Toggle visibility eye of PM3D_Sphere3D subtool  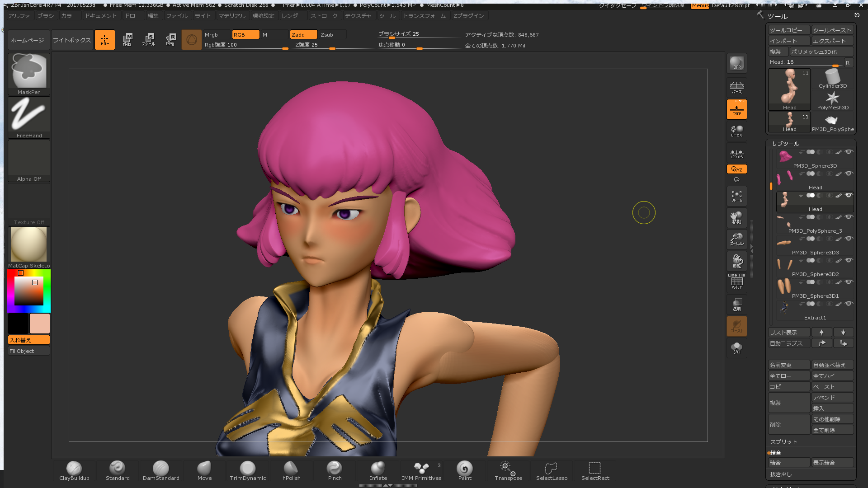(x=849, y=152)
